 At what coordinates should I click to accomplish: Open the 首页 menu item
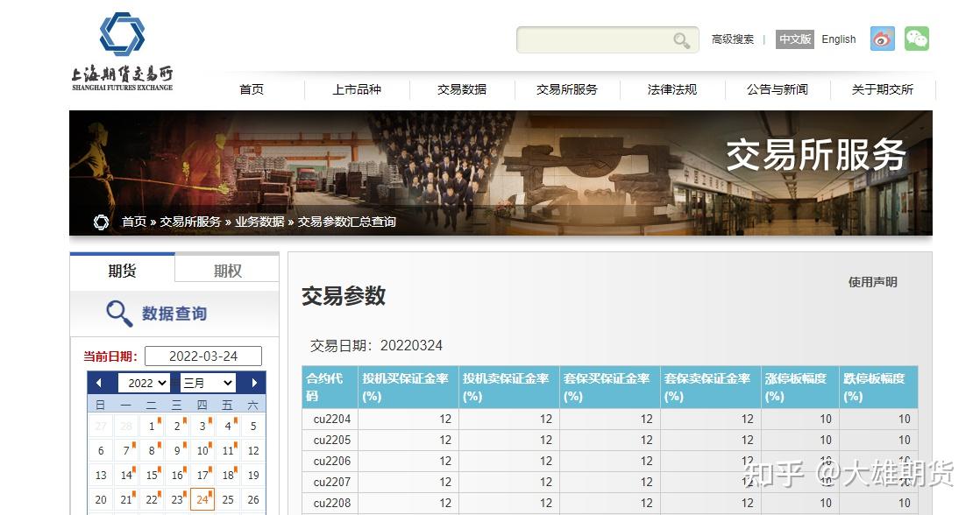tap(252, 89)
